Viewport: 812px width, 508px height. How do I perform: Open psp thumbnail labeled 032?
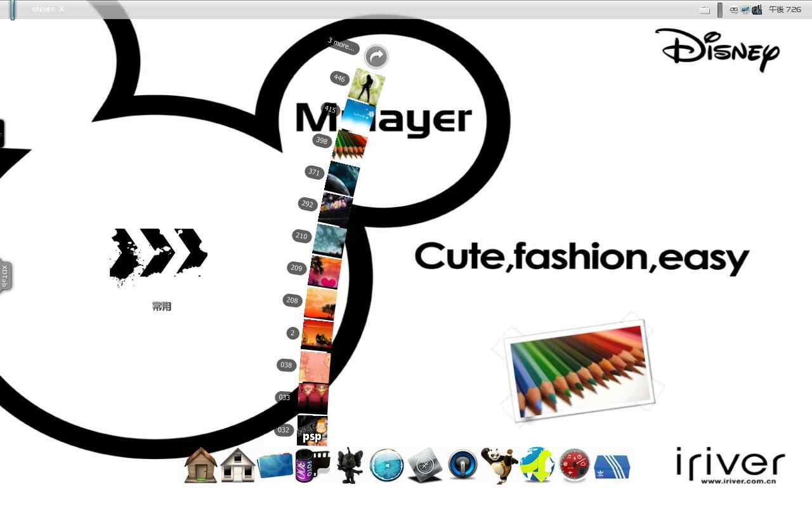(x=312, y=430)
